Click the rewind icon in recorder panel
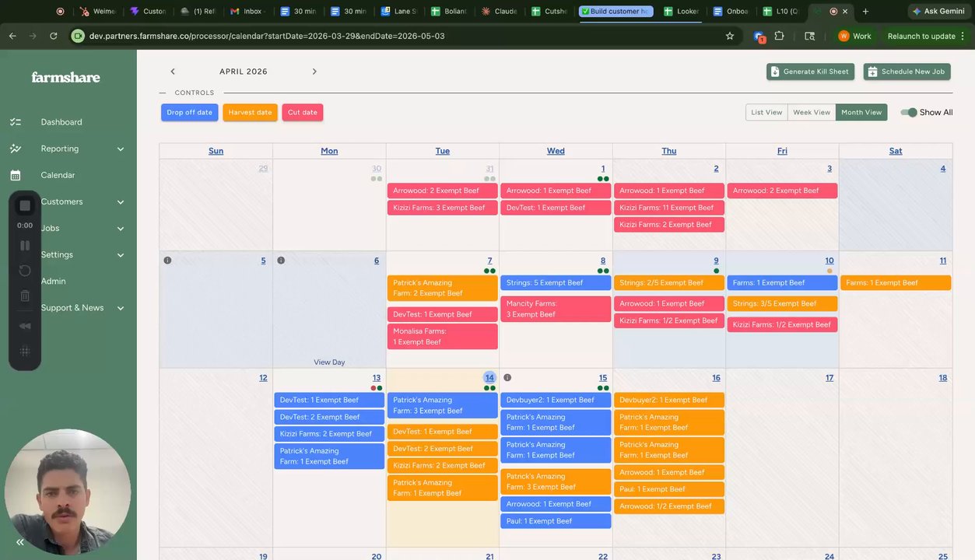This screenshot has height=560, width=975. 25,326
